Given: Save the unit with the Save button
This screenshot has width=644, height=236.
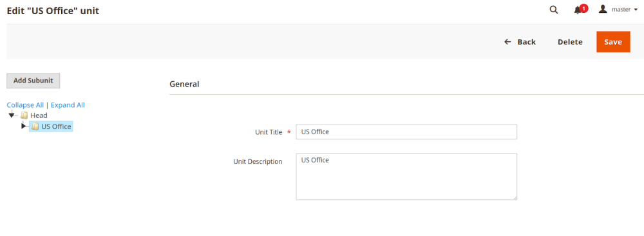Looking at the screenshot, I should coord(613,42).
